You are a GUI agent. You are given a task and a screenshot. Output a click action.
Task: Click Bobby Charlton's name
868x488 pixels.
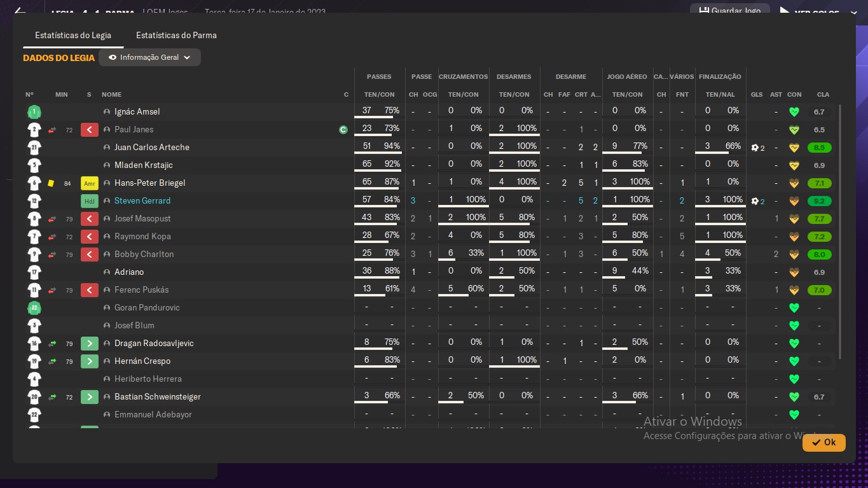coord(144,254)
